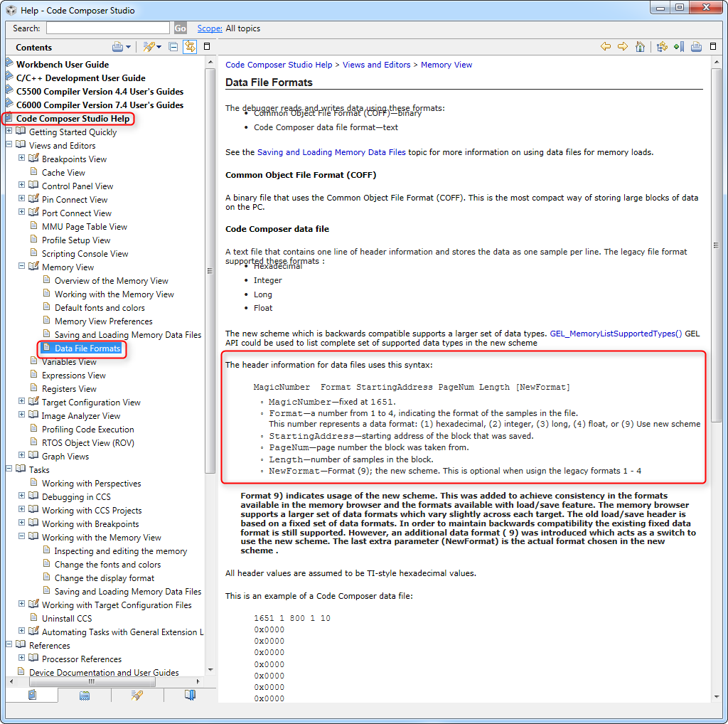
Task: Open Memory View breadcrumb link
Action: [x=446, y=65]
